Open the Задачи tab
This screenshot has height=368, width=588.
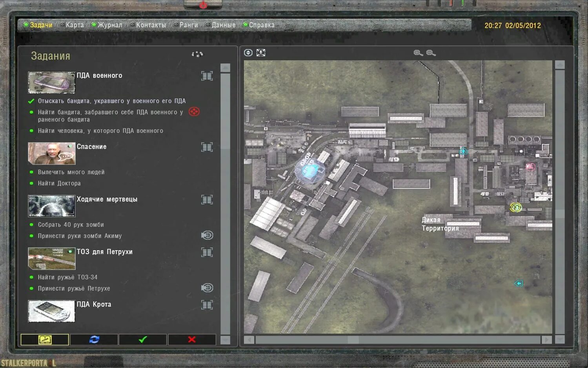pyautogui.click(x=38, y=25)
